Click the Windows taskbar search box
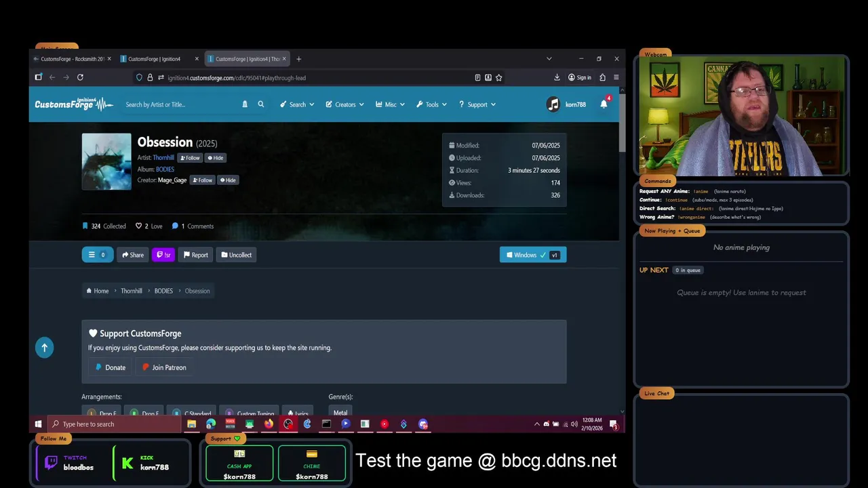The width and height of the screenshot is (868, 488). [114, 424]
